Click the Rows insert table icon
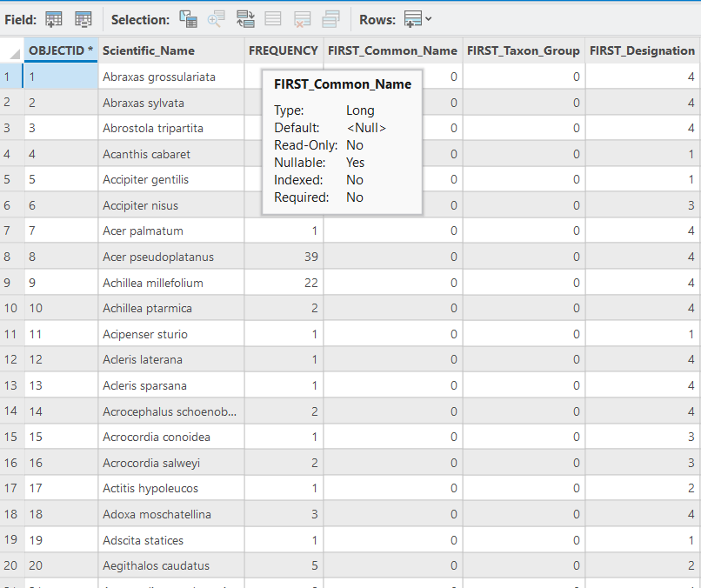This screenshot has width=701, height=588. [412, 19]
